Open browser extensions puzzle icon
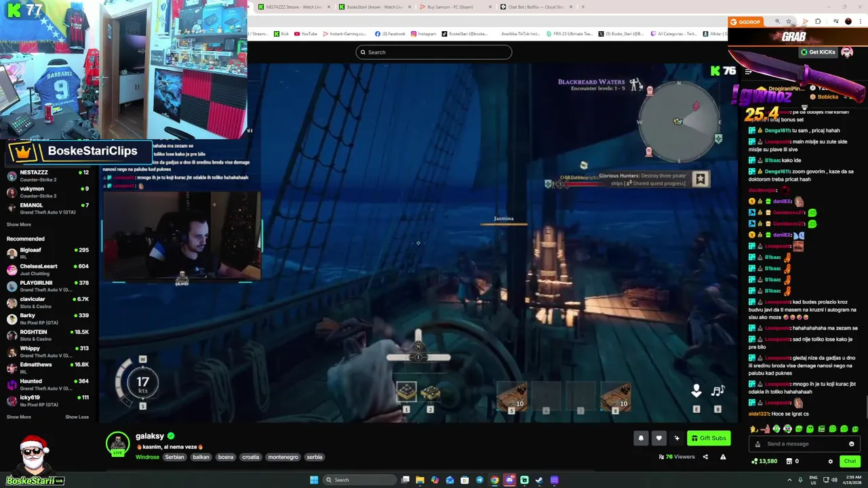This screenshot has height=488, width=868. point(818,22)
